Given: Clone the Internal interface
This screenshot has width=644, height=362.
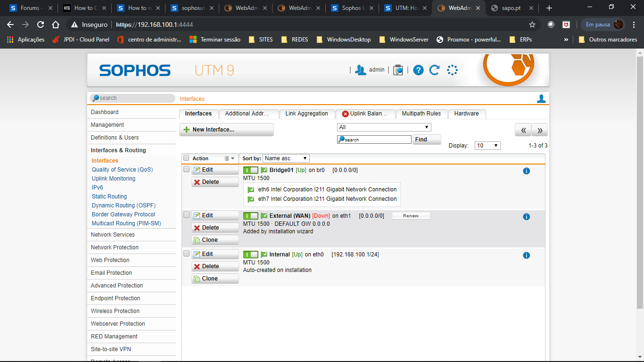Looking at the screenshot, I should pos(215,279).
